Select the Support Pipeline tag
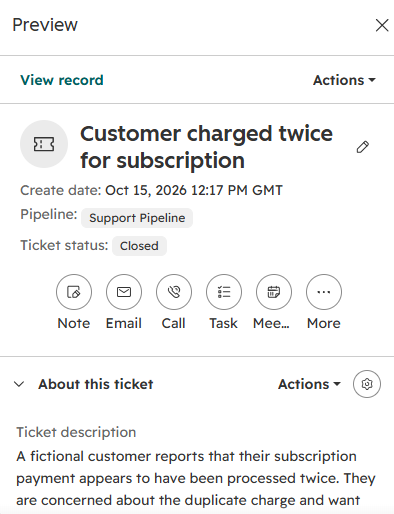Image resolution: width=394 pixels, height=514 pixels. pyautogui.click(x=137, y=218)
